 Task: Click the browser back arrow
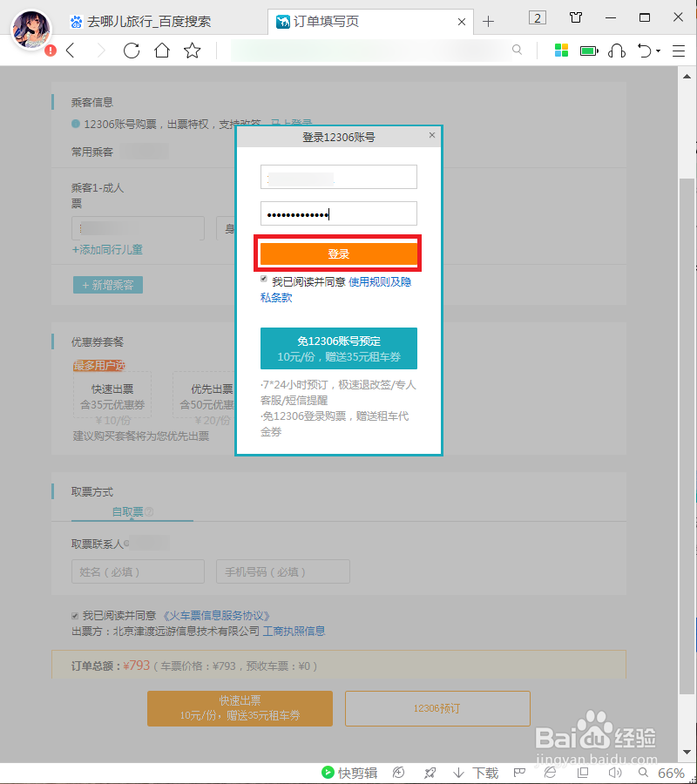71,50
